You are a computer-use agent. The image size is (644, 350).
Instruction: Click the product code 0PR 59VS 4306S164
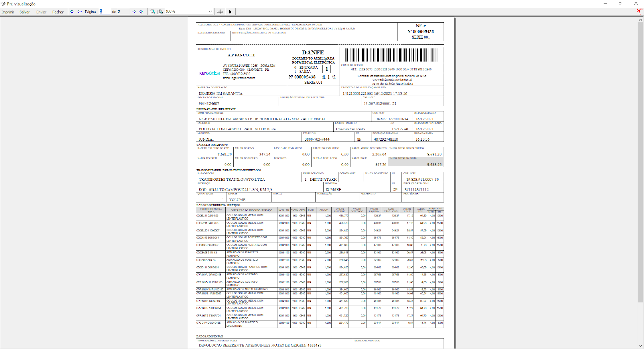[x=208, y=301]
